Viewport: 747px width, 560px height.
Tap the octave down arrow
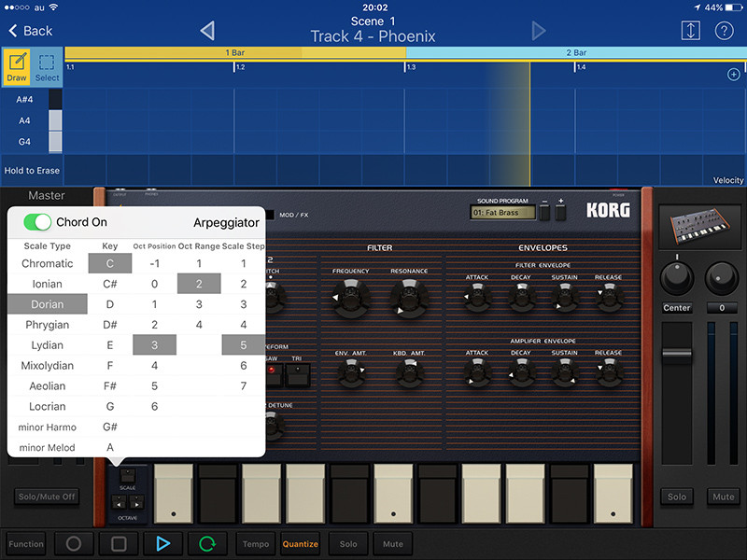119,503
